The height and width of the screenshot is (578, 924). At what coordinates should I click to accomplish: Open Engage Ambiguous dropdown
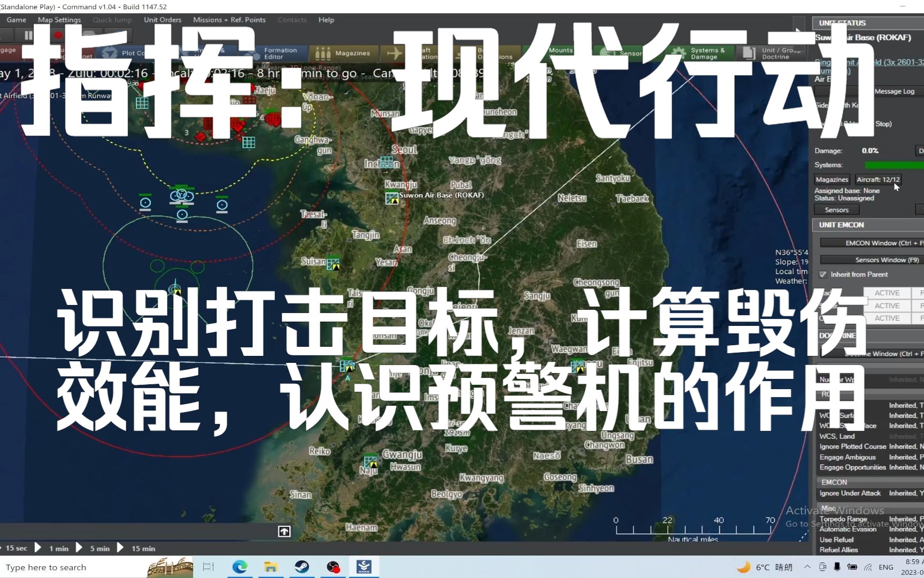906,457
